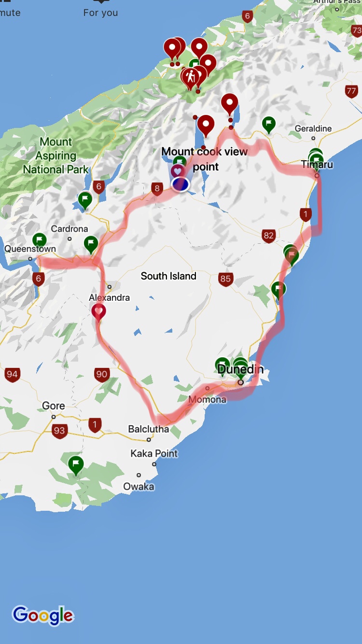Click the Google logo

pyautogui.click(x=43, y=616)
